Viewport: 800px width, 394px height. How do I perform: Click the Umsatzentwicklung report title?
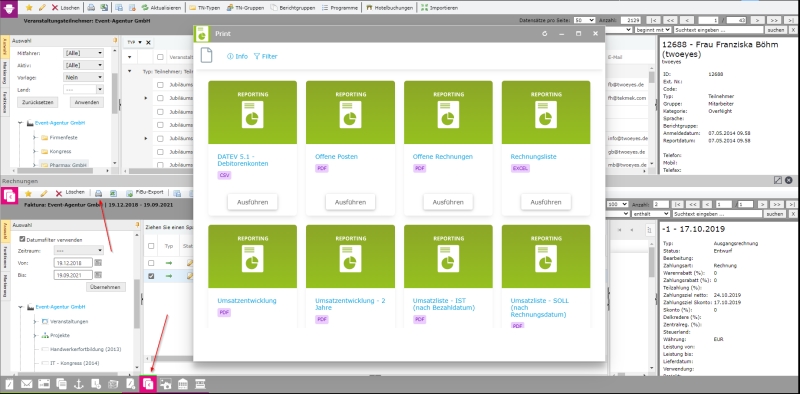pos(247,301)
